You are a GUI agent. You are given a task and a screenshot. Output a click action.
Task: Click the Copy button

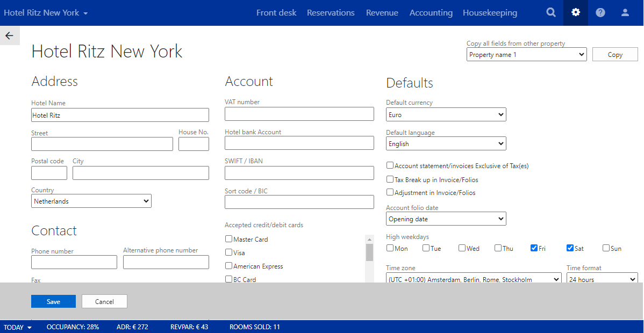tap(615, 55)
